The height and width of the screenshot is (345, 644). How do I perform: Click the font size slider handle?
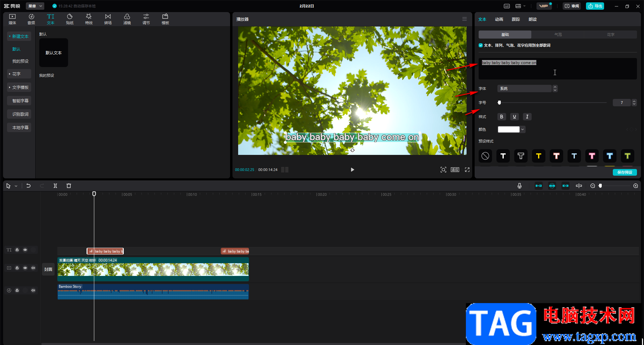(499, 103)
